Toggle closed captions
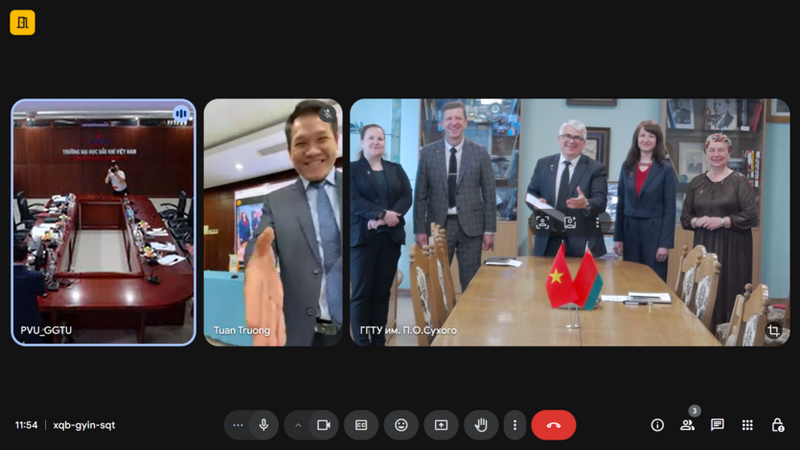800x450 pixels. [361, 425]
